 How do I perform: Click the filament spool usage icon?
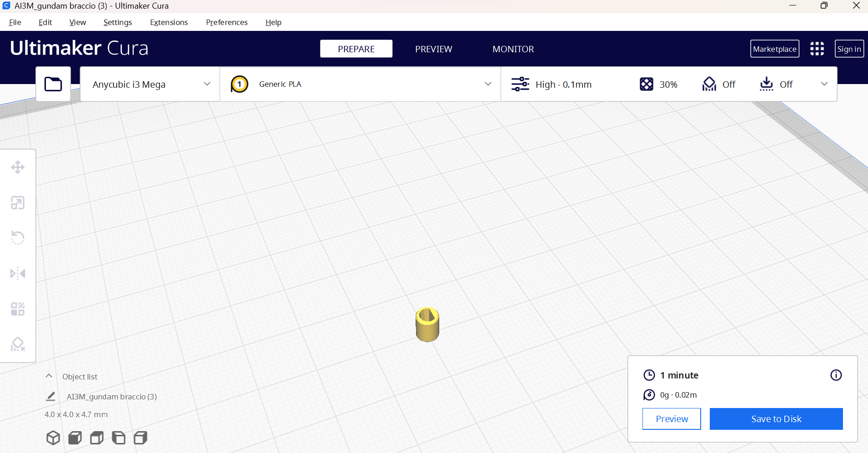click(649, 395)
